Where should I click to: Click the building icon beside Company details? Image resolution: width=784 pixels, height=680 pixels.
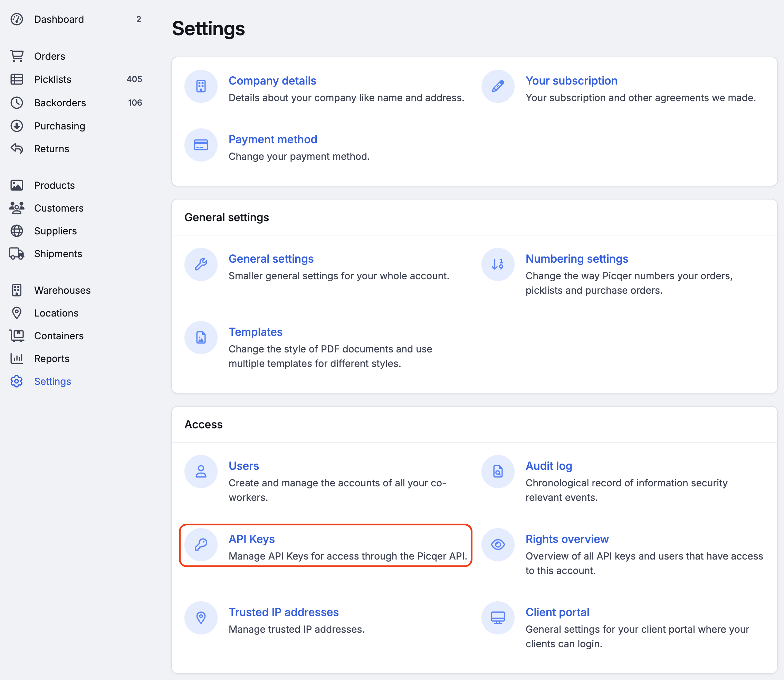[x=201, y=86]
